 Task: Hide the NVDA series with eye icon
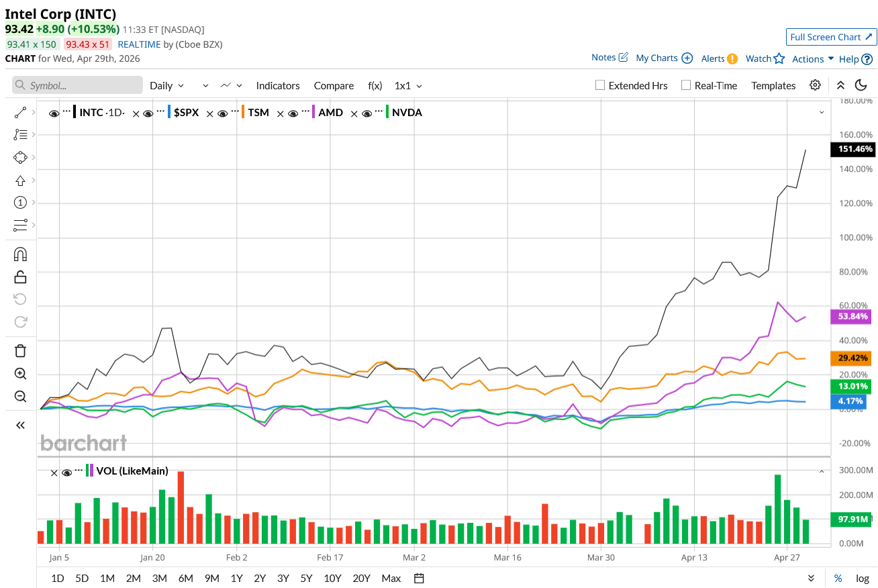click(367, 113)
